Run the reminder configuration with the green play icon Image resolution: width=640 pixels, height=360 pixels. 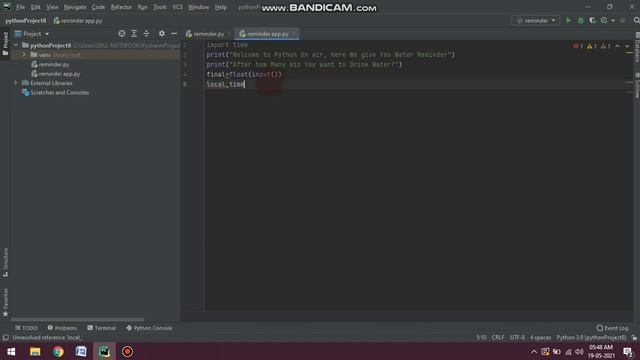pyautogui.click(x=568, y=20)
